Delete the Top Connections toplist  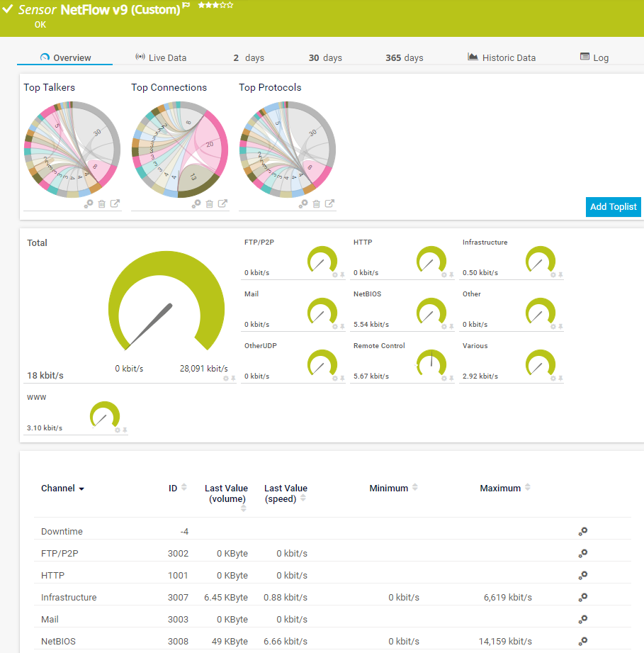click(x=210, y=204)
